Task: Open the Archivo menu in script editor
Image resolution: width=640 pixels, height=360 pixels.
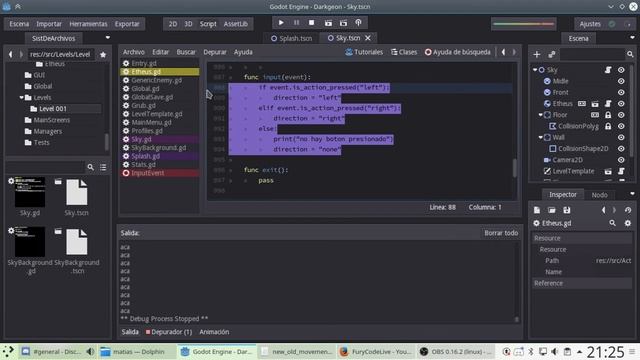Action: click(133, 52)
